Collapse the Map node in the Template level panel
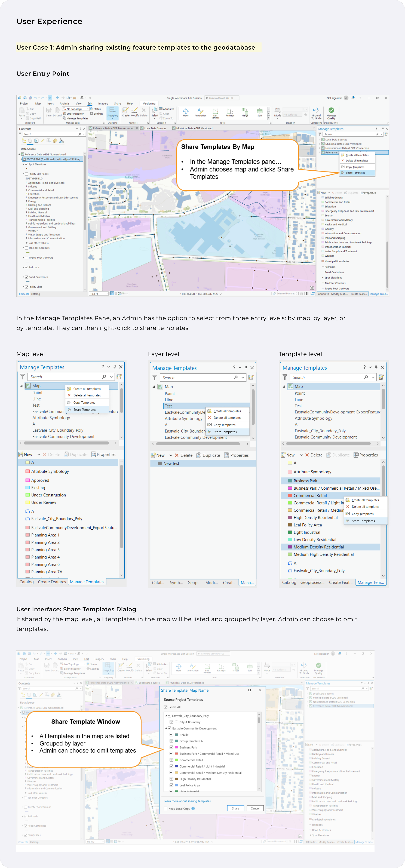 (284, 387)
